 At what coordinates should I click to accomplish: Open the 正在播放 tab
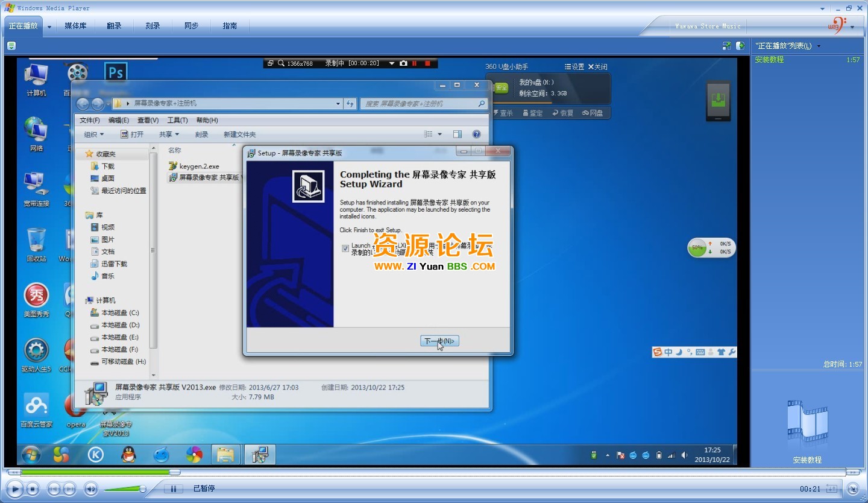(24, 26)
